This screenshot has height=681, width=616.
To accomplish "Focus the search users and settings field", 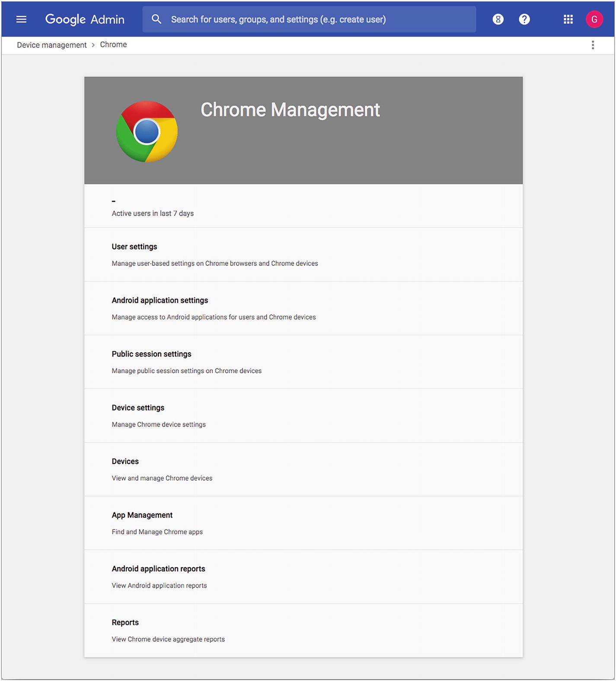I will [x=309, y=19].
